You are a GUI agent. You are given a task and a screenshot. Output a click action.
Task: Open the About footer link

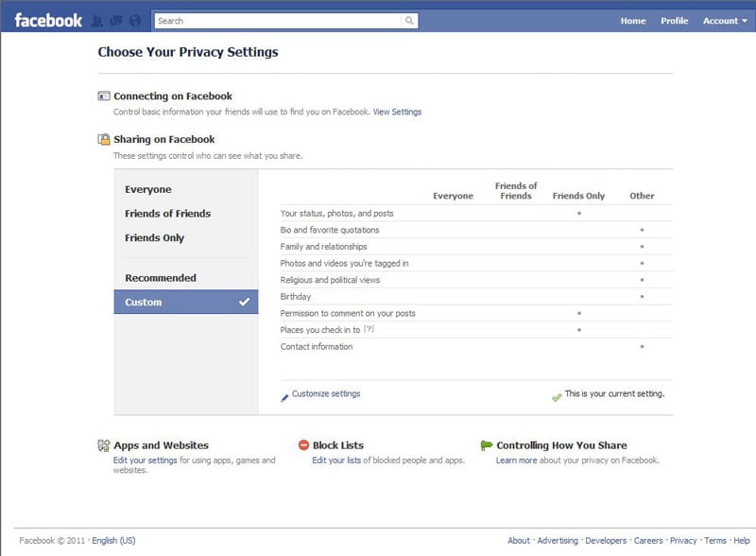518,540
